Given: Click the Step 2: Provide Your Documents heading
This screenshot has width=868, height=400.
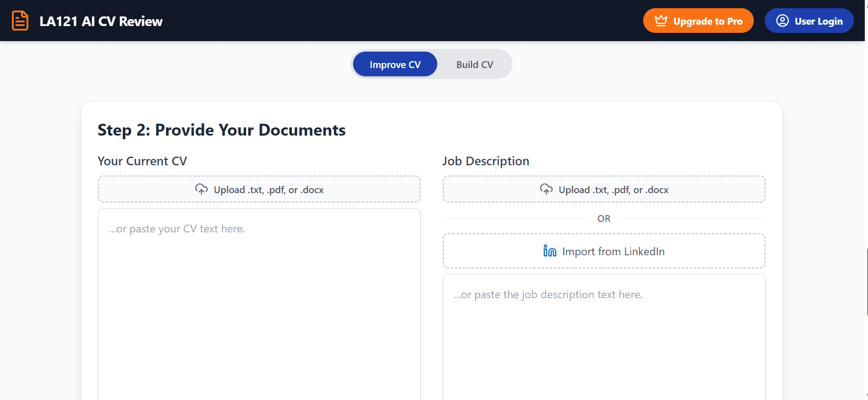Looking at the screenshot, I should (x=222, y=130).
